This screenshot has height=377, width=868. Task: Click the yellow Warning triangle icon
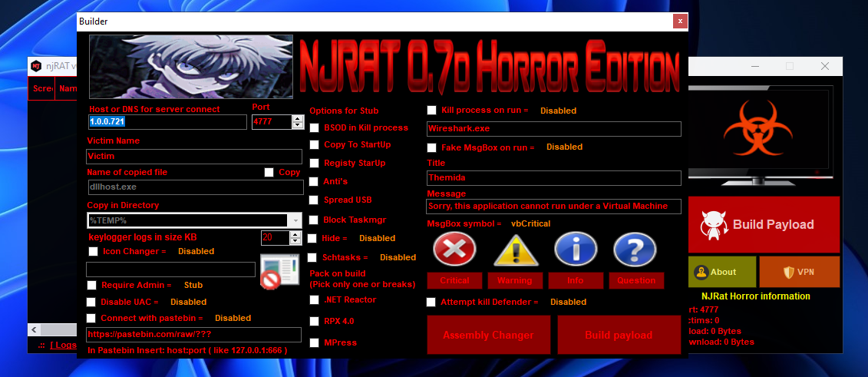[516, 249]
